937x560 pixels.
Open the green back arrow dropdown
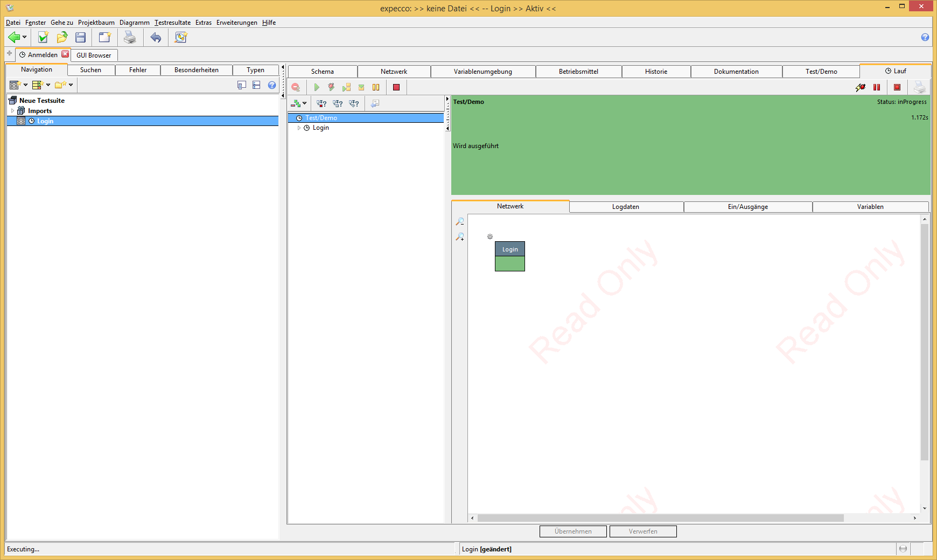tap(24, 37)
